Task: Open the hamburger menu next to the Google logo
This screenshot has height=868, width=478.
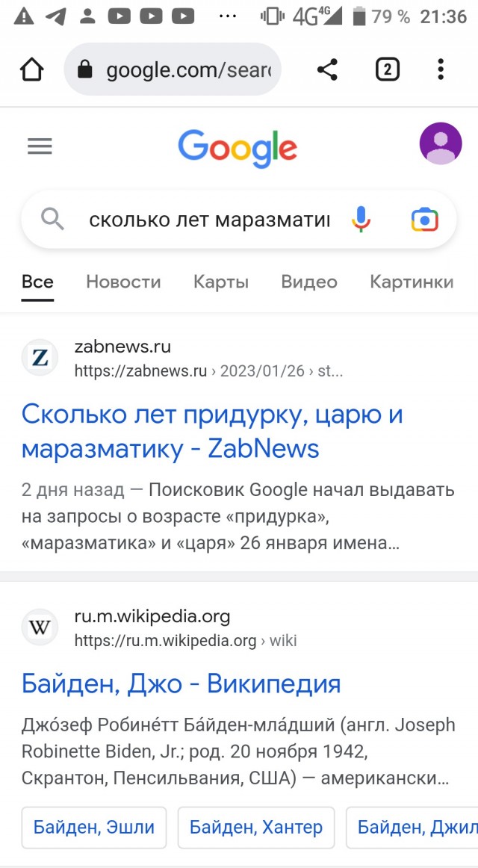Action: tap(40, 146)
